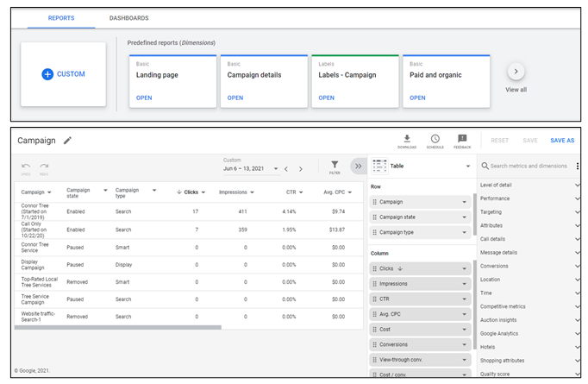This screenshot has width=588, height=384.
Task: Click the Save button
Action: [x=530, y=141]
